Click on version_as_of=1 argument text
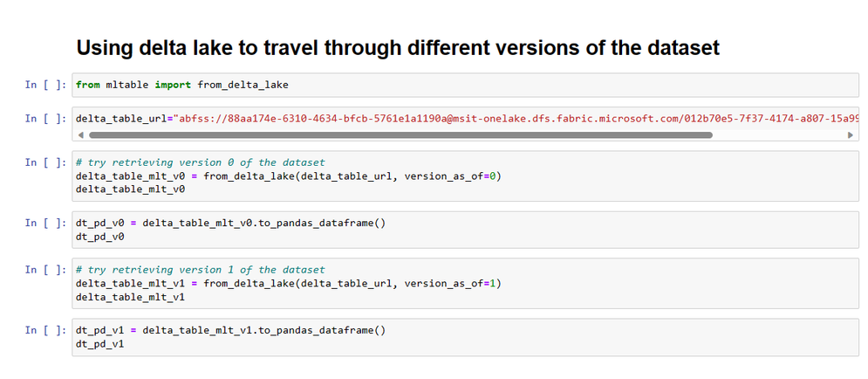The image size is (868, 379). pos(450,284)
